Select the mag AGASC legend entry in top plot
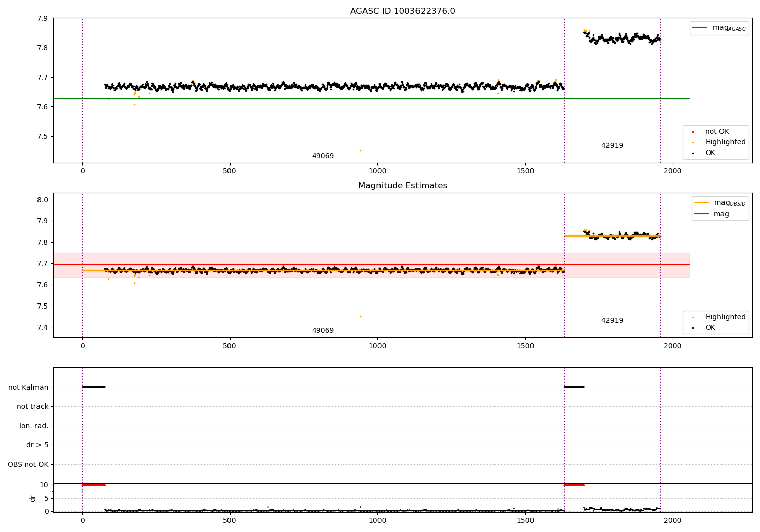This screenshot has width=760, height=532. tap(719, 28)
